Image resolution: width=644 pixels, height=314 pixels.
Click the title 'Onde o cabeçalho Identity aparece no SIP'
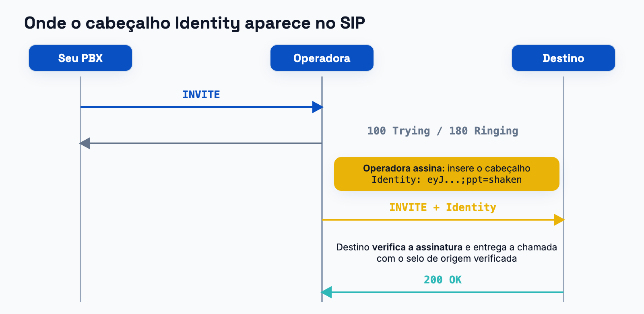click(x=195, y=23)
